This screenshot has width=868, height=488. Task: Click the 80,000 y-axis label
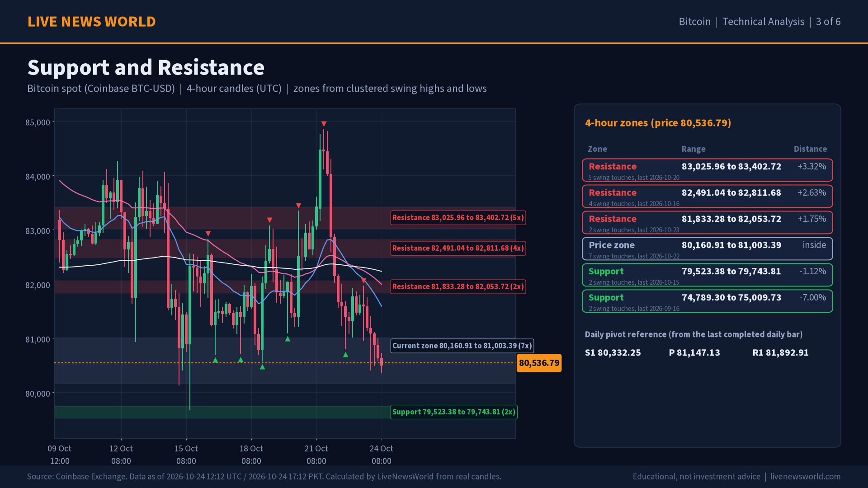[x=38, y=394]
